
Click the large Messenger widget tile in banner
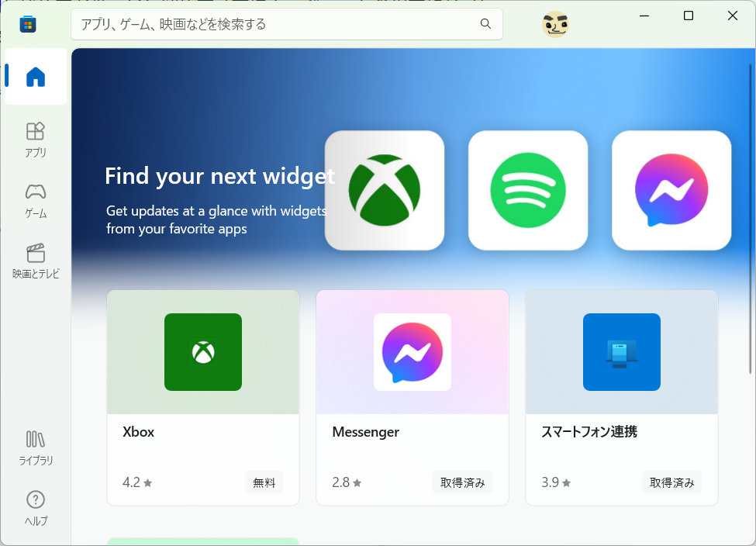coord(671,190)
